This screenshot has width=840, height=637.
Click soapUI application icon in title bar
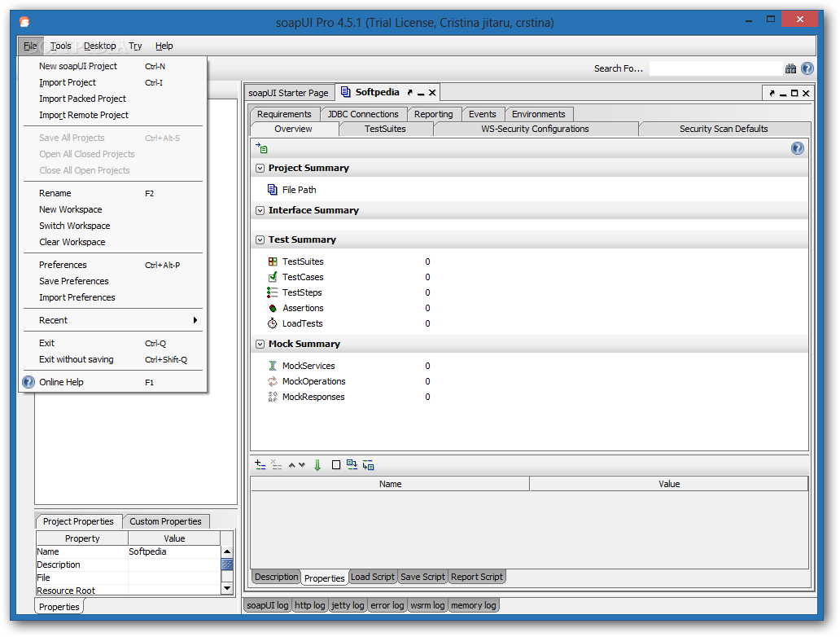[x=24, y=22]
